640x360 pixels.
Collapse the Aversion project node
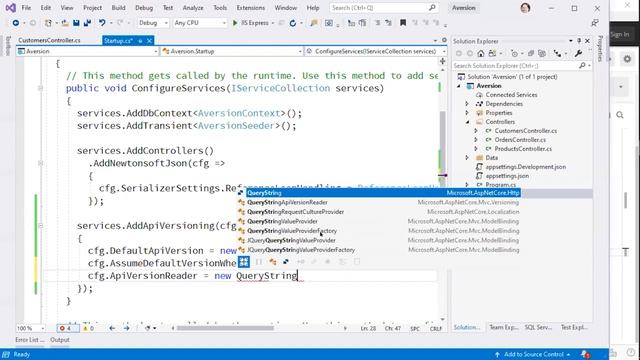coord(459,86)
